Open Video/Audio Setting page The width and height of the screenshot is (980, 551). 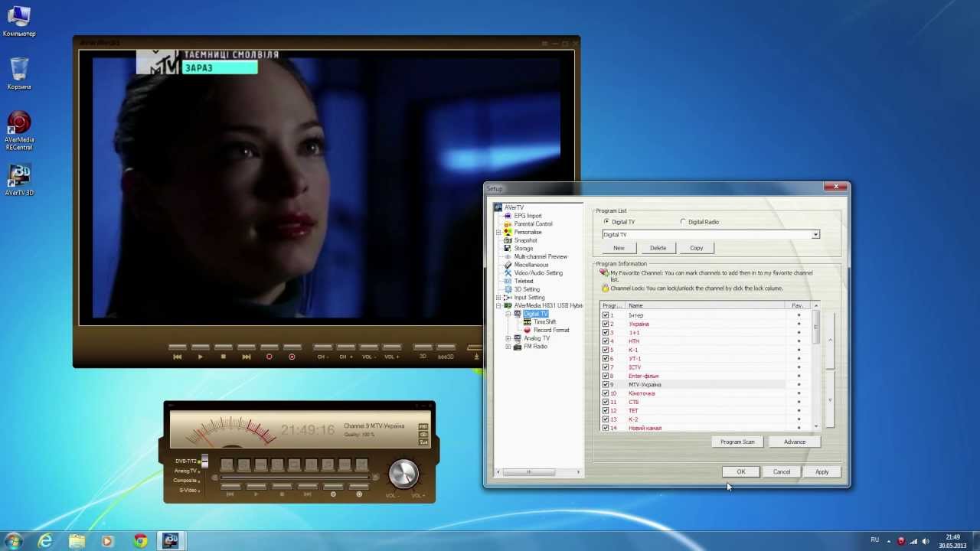538,273
